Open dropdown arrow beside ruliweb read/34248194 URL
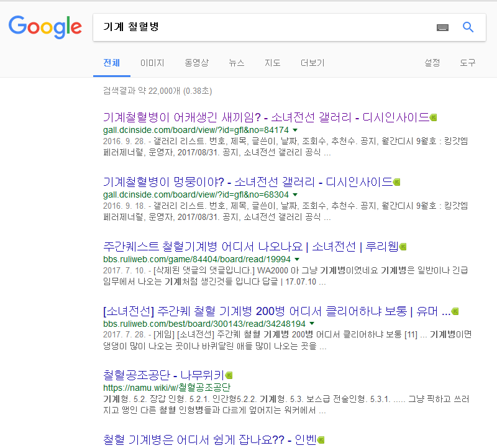Image resolution: width=497 pixels, height=448 pixels. pyautogui.click(x=311, y=324)
